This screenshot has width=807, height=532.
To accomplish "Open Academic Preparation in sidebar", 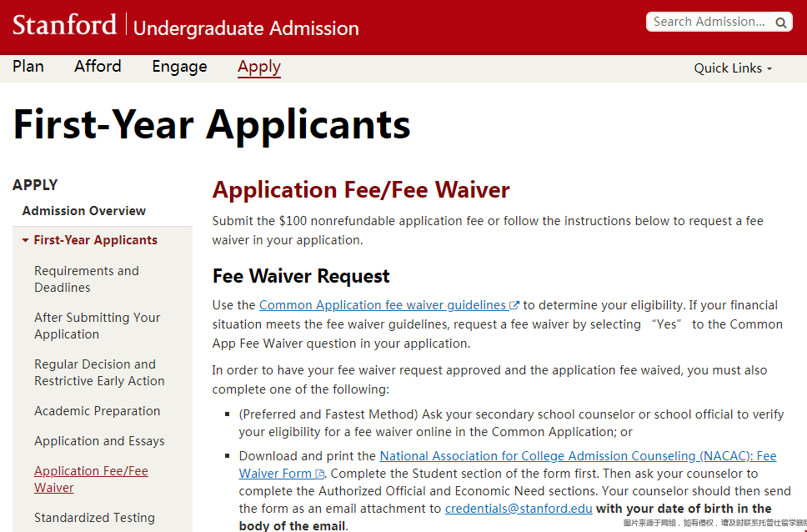I will 98,411.
